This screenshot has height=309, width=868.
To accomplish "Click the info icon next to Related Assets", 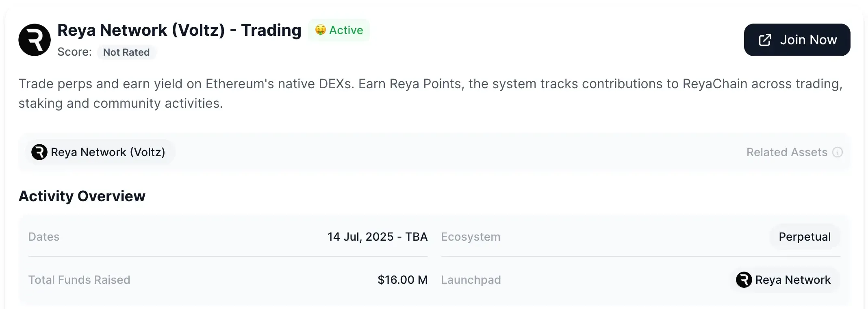I will click(x=838, y=152).
